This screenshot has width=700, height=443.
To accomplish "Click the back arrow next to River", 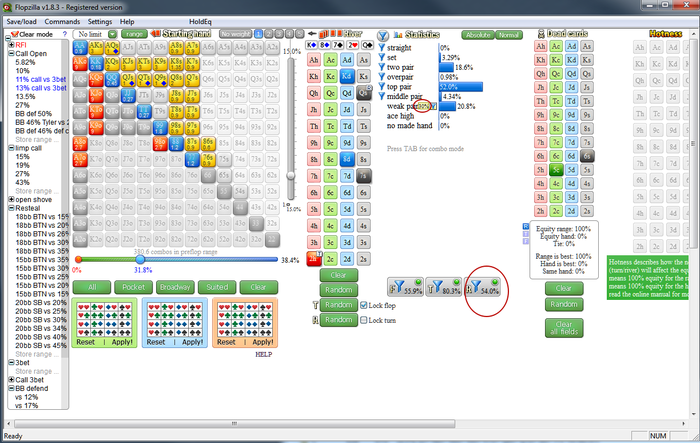I will click(312, 33).
